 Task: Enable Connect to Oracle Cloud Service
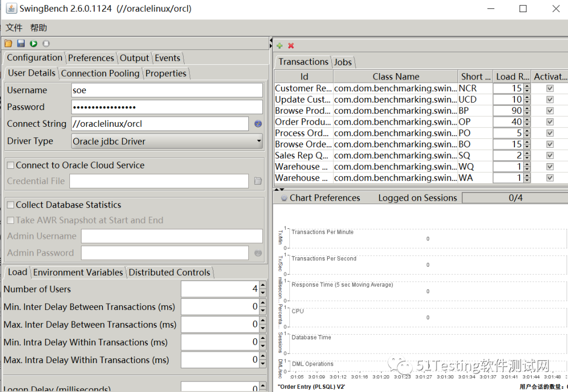11,165
